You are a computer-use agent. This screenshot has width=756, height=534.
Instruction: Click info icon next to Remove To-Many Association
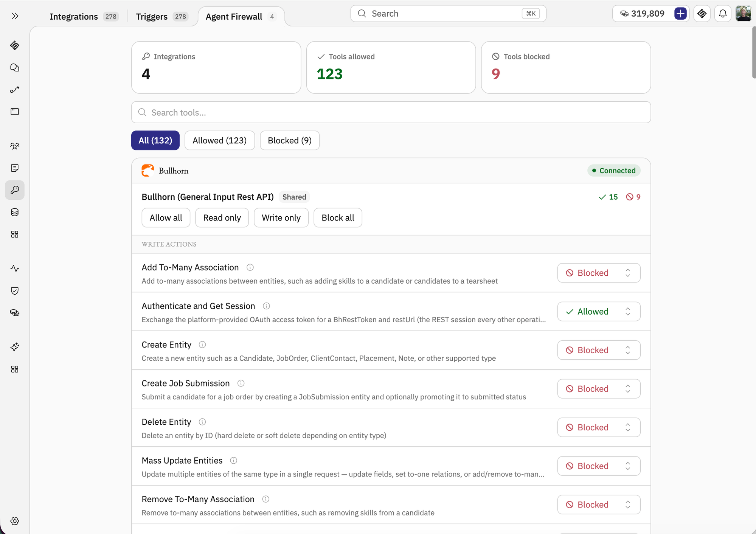[x=266, y=499]
